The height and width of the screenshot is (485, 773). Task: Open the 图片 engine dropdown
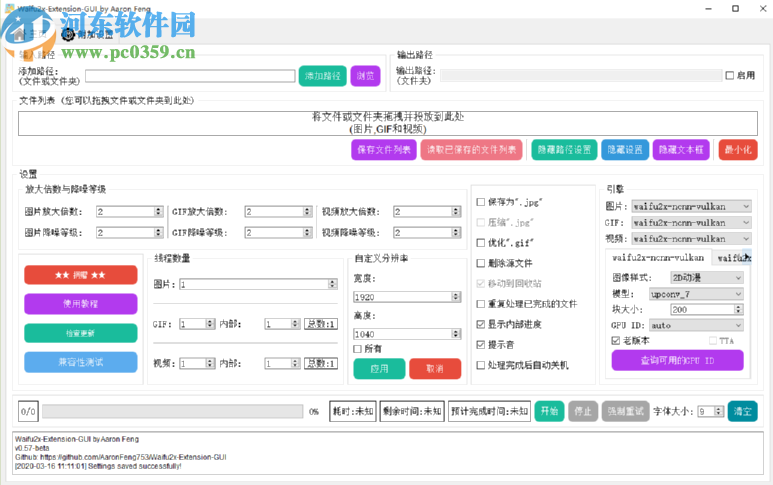691,207
